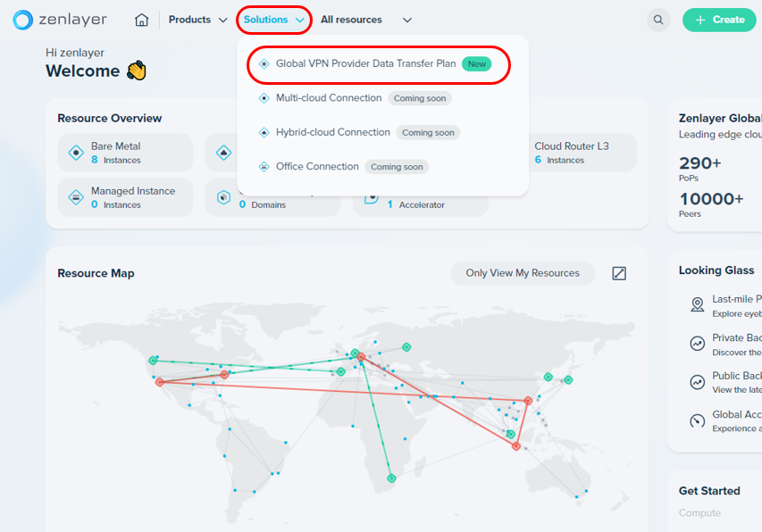Open the search magnifier icon
Image resolution: width=762 pixels, height=532 pixels.
(658, 20)
